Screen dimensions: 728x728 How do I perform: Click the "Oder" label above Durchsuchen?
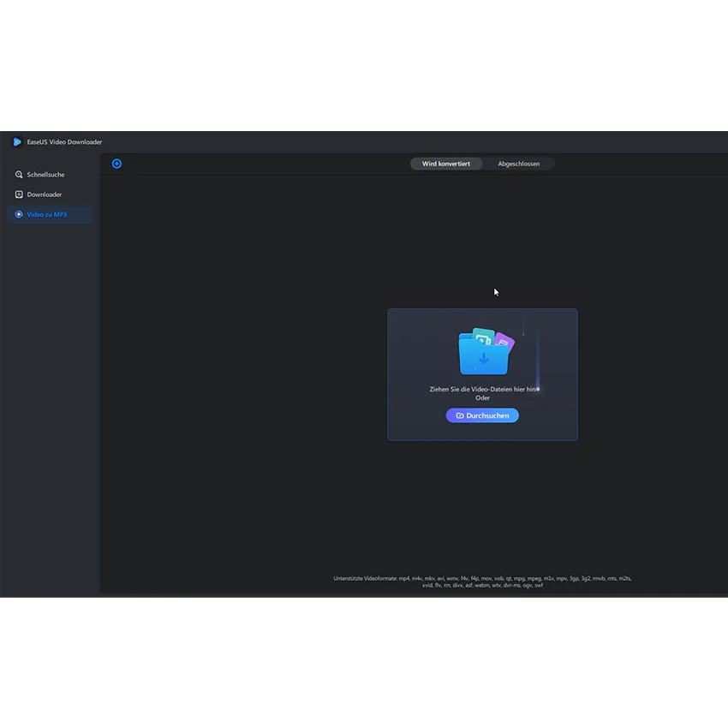pos(482,398)
